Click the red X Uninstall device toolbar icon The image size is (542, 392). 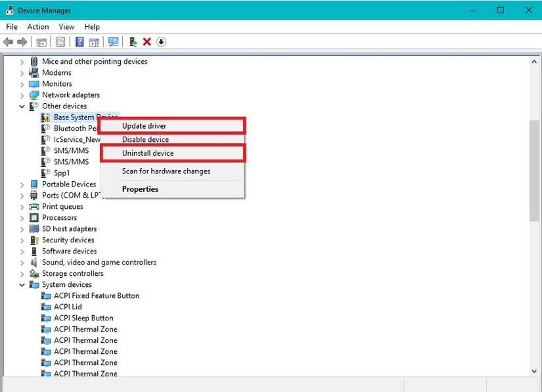click(147, 41)
